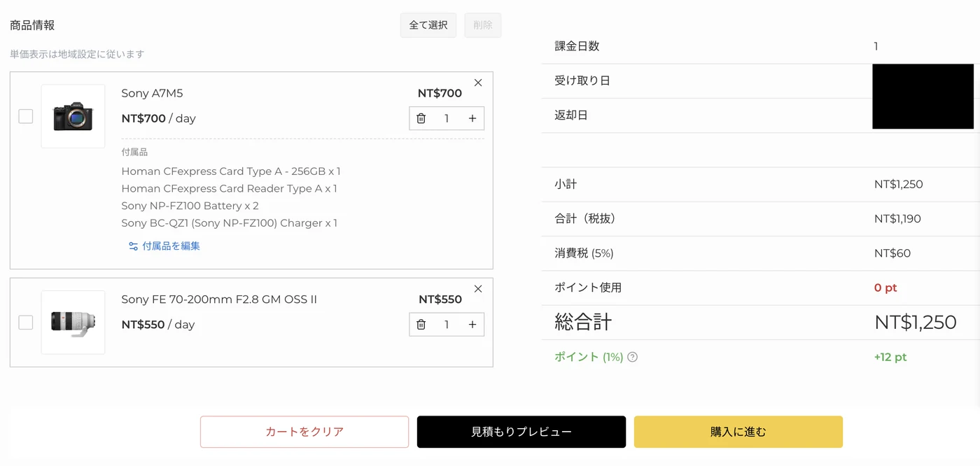Click trash icon in Sony A7M5 quantity box
The height and width of the screenshot is (466, 980).
pos(421,118)
